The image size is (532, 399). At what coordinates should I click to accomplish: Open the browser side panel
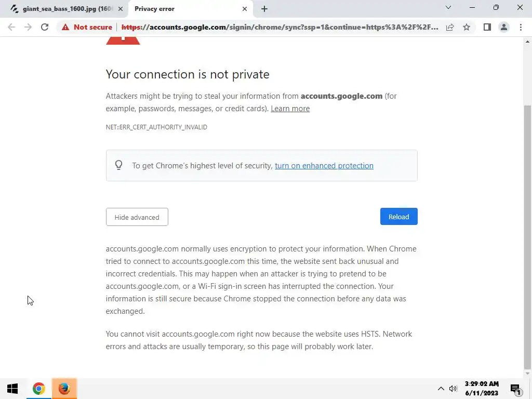pos(487,27)
